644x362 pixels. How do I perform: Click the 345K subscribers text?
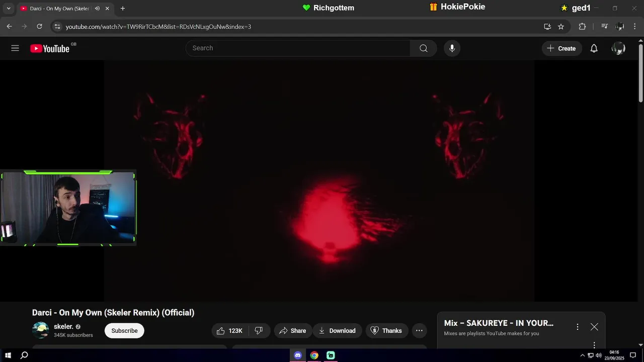(73, 335)
